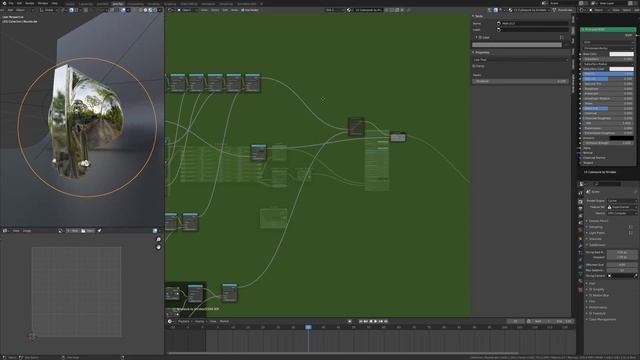Open the timeline Marker menu
640x360 pixels.
pos(224,321)
